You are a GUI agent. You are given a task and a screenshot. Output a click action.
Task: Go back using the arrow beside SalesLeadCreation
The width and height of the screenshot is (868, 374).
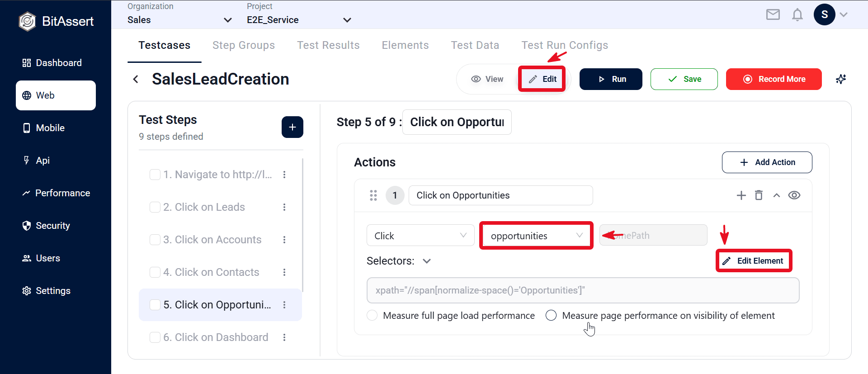[136, 79]
